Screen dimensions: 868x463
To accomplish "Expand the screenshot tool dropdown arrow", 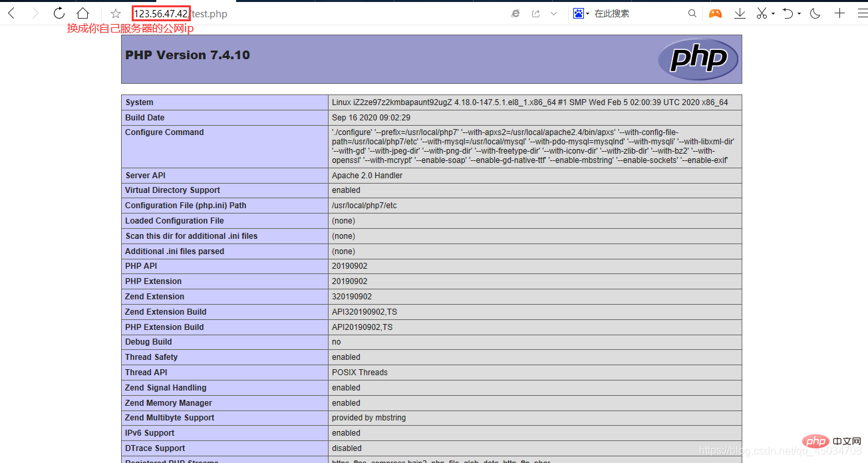I will 774,14.
